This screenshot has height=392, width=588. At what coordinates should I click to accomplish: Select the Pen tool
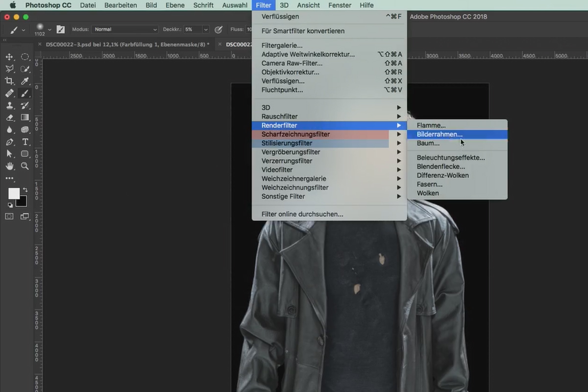[9, 142]
